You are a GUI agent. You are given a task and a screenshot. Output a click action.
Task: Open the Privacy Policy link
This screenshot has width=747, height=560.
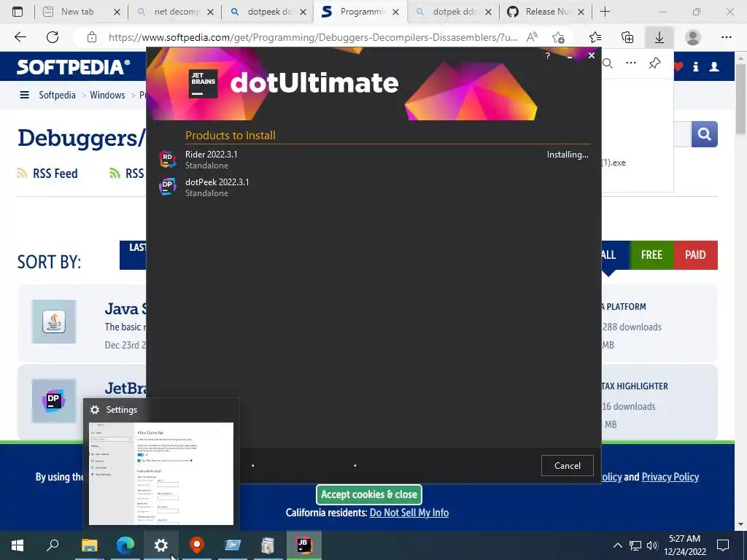670,477
